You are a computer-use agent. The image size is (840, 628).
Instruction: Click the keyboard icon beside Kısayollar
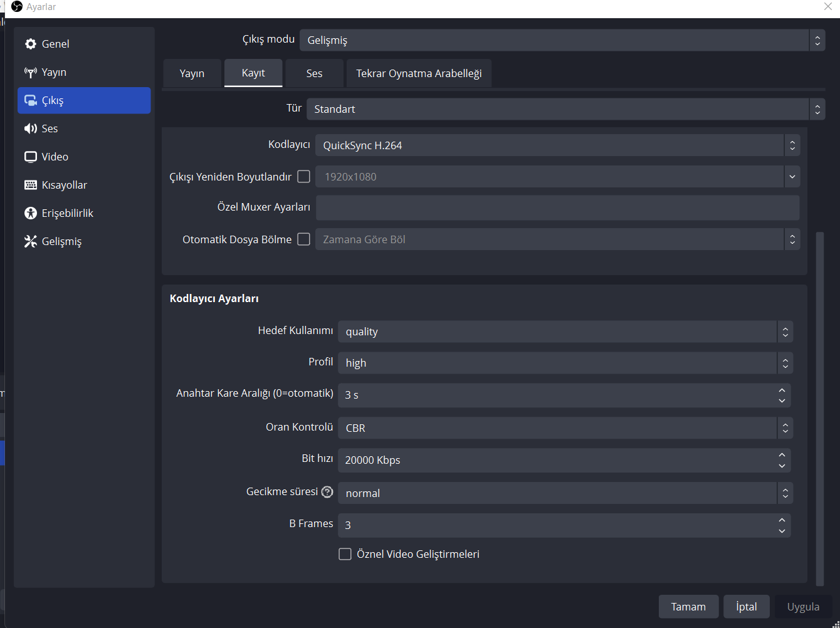tap(31, 185)
